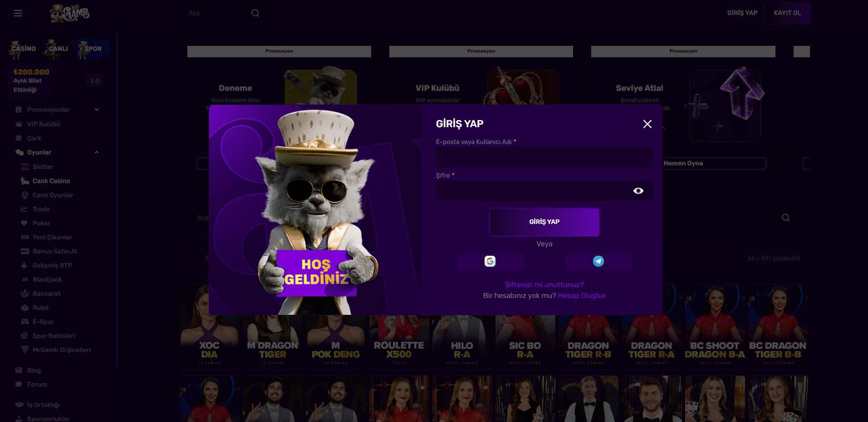Viewport: 868px width, 422px height.
Task: Click the top search magnifier icon
Action: click(x=255, y=13)
